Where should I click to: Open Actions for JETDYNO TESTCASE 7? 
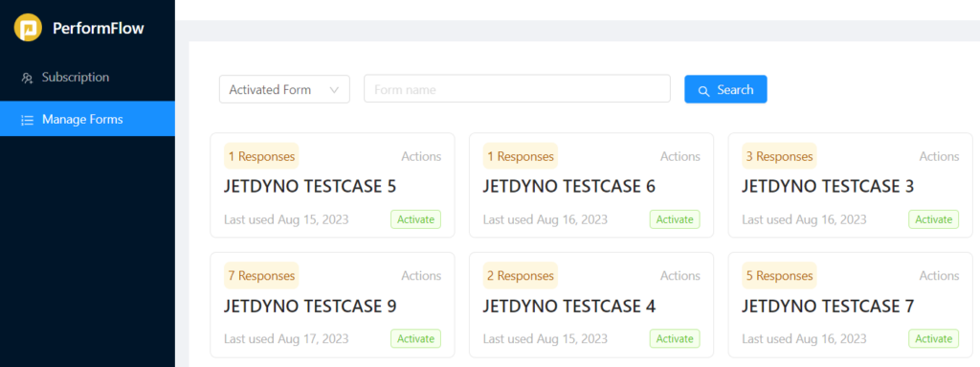pyautogui.click(x=939, y=276)
